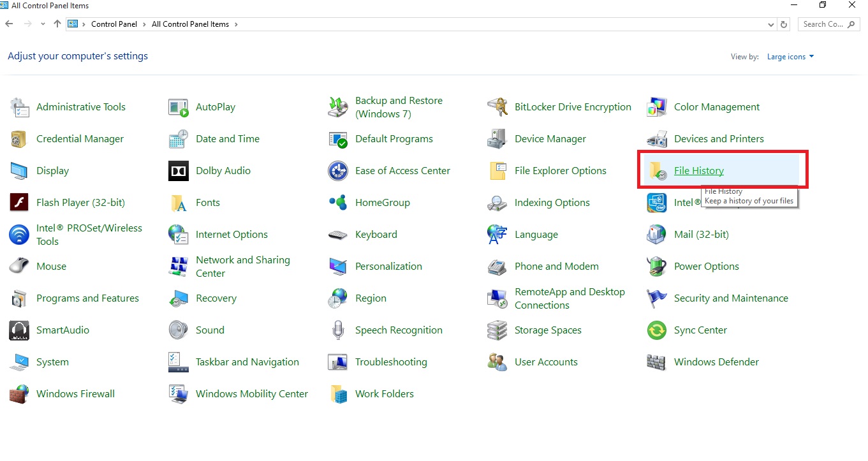The height and width of the screenshot is (461, 868).
Task: Open RemoteApp and Desktop Connections link
Action: click(x=570, y=298)
